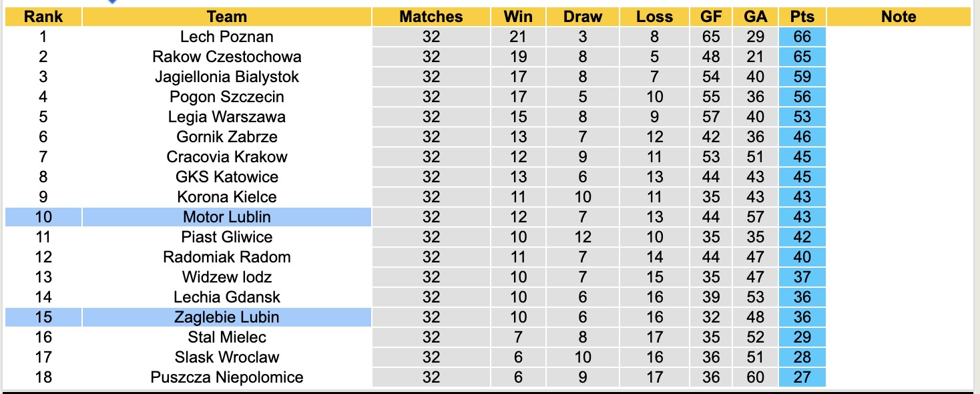Select the Matches column header
Viewport: 980px width, 394px height.
431,17
